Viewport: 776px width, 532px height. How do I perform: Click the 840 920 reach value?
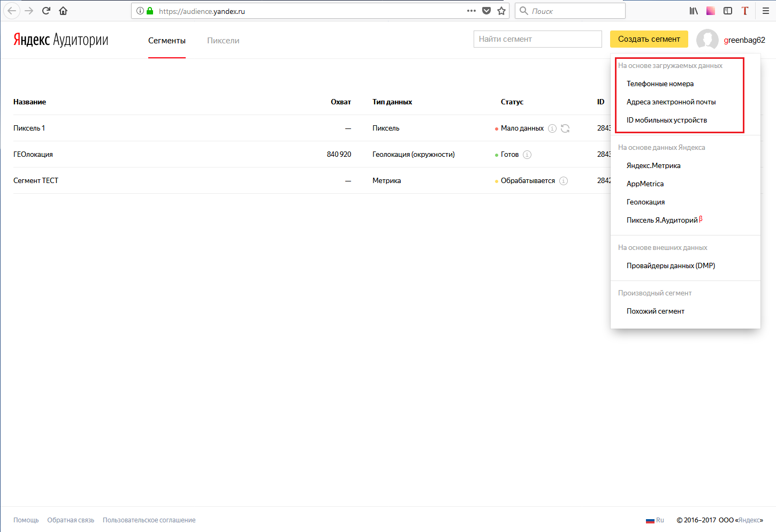(x=339, y=155)
